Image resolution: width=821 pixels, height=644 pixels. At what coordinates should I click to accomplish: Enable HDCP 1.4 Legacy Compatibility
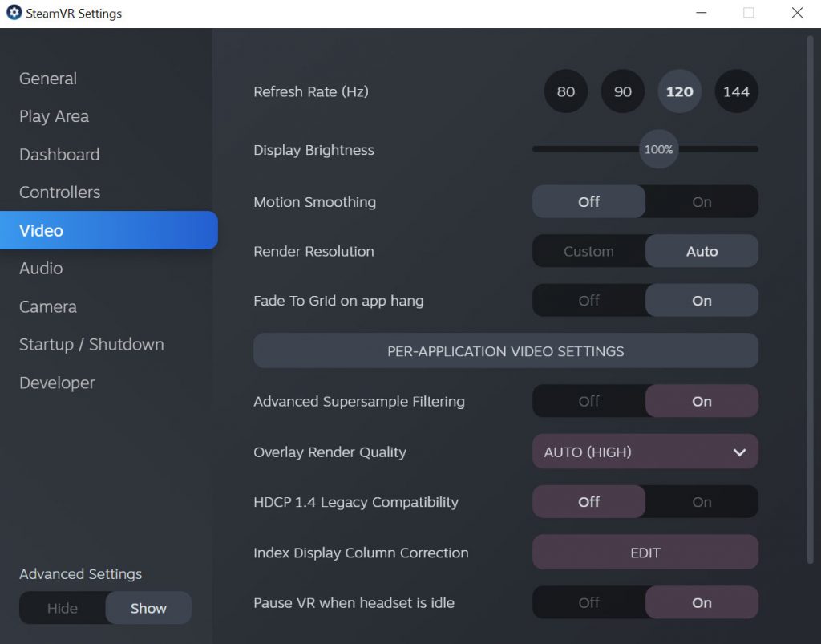point(702,502)
